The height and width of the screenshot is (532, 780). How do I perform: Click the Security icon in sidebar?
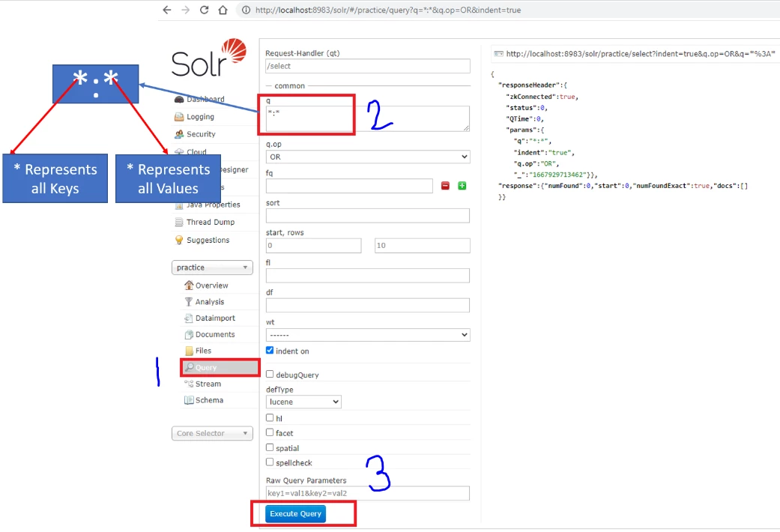pos(179,134)
